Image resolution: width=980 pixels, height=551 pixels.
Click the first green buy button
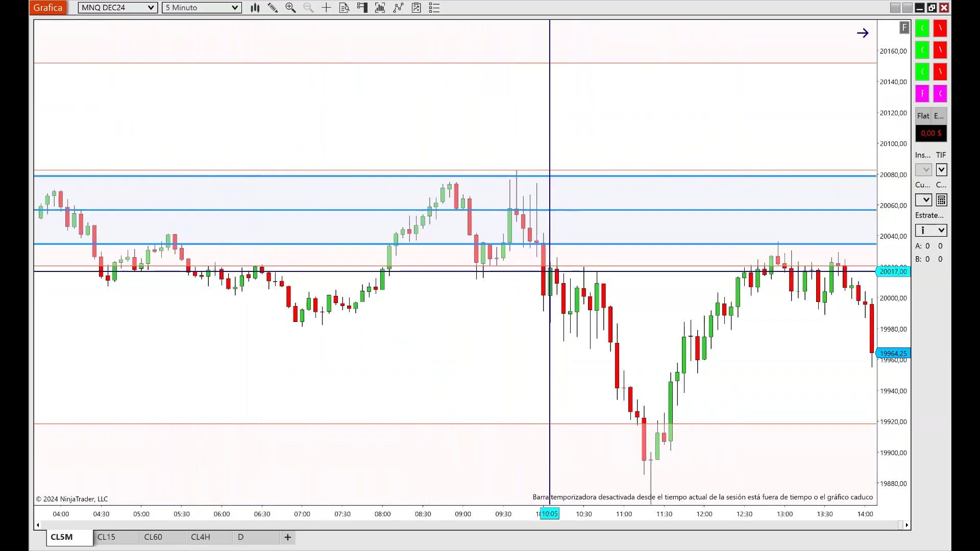coord(922,28)
